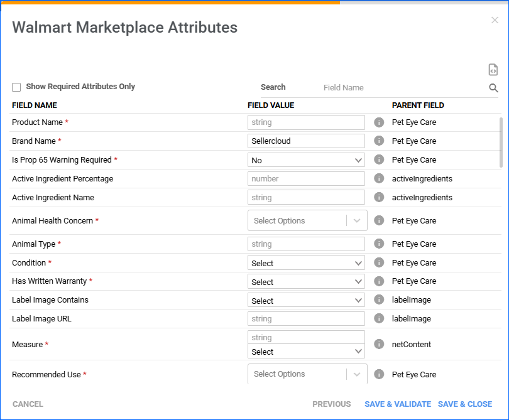Click the code file export icon
Screen dimensions: 509x420
(493, 70)
